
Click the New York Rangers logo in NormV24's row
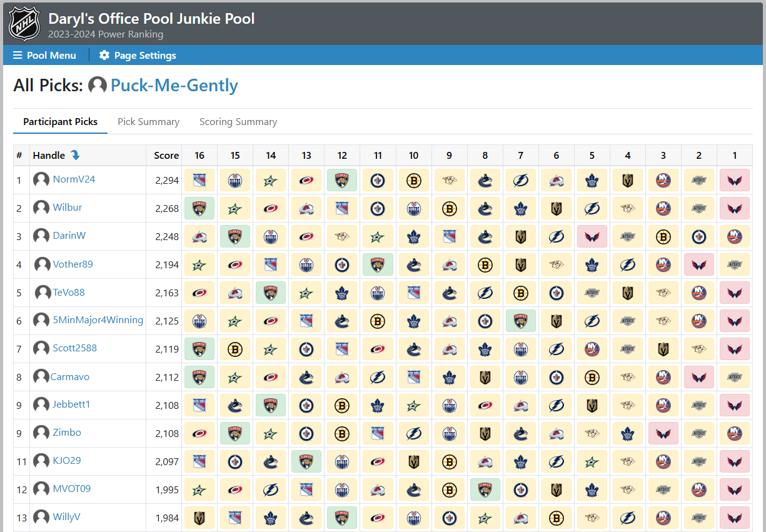[199, 180]
